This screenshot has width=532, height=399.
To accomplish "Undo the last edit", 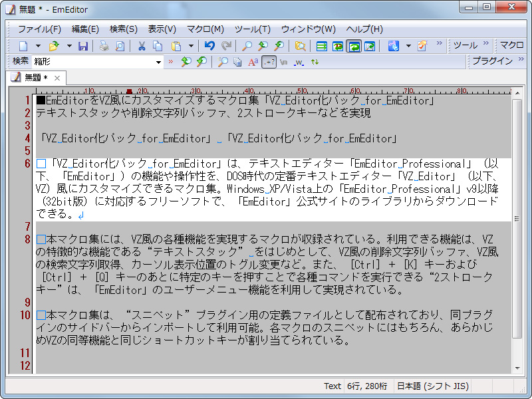I will 209,46.
